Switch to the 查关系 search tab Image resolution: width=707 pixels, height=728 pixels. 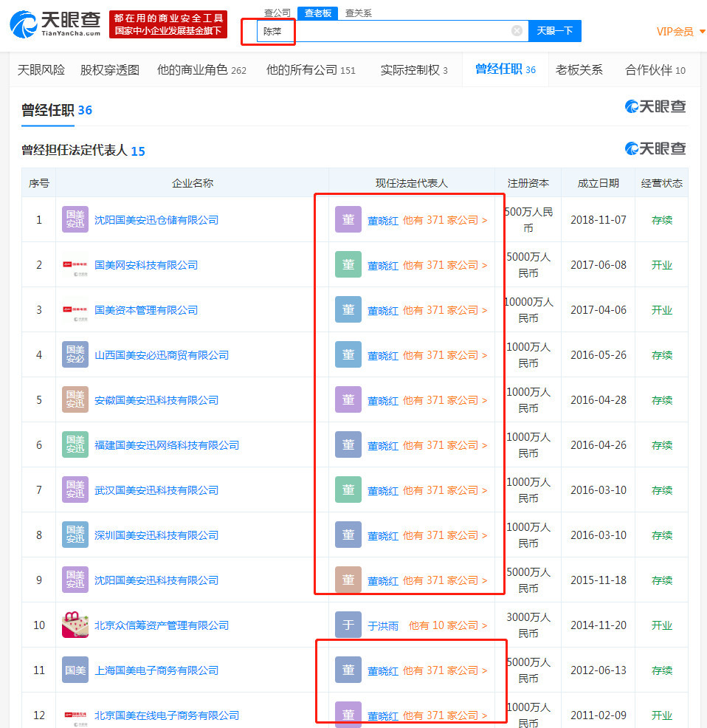coord(359,13)
